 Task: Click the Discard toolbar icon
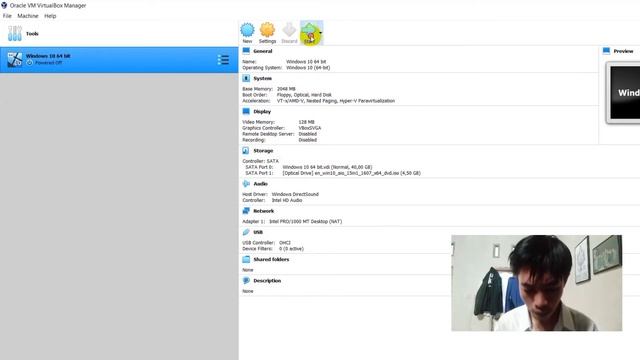(x=289, y=30)
